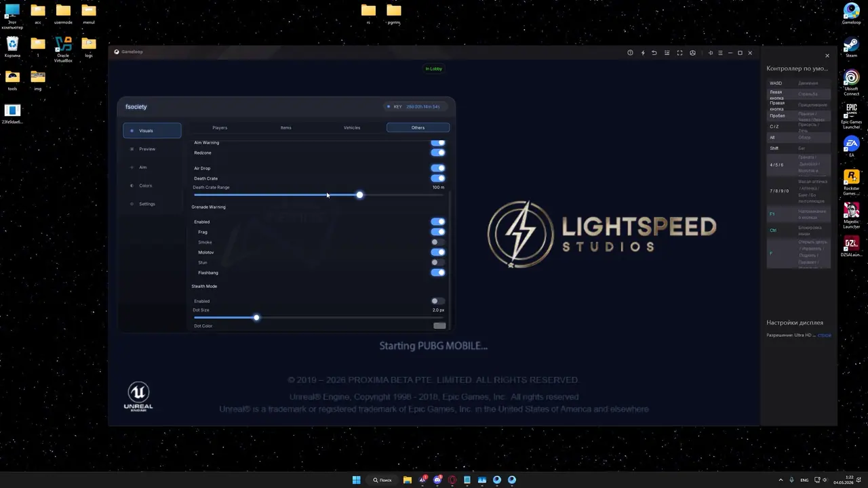Click the lightning boost icon in Gameloop
The image size is (868, 488).
pos(643,53)
